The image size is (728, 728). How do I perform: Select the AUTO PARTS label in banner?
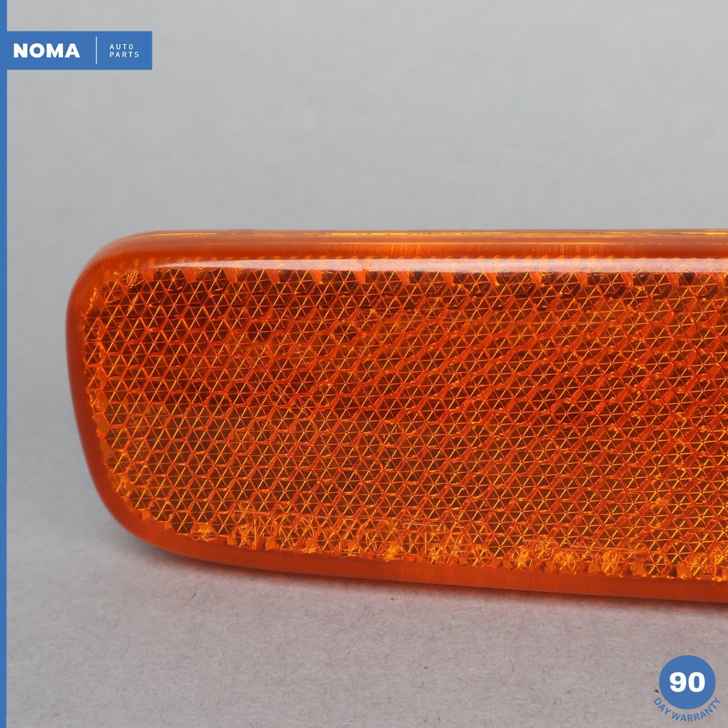[124, 50]
